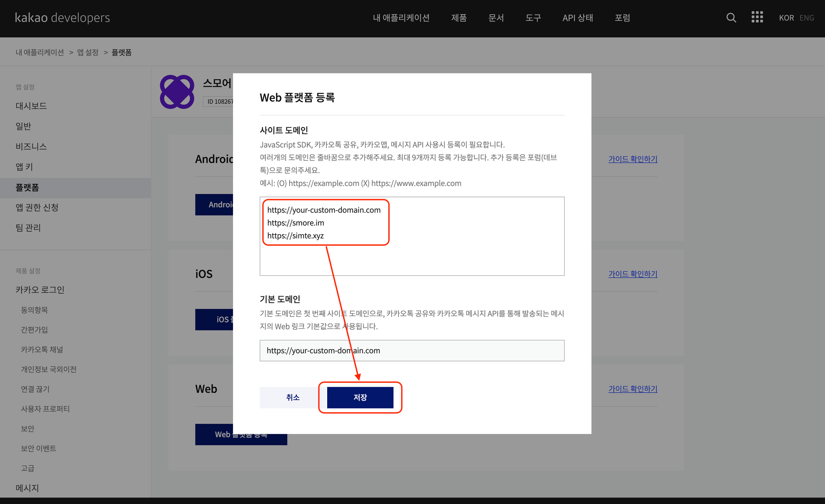This screenshot has width=825, height=504.
Task: Click the 취소 cancel button
Action: tap(292, 397)
